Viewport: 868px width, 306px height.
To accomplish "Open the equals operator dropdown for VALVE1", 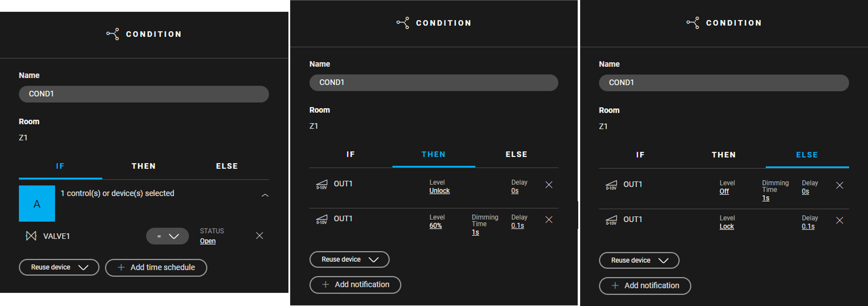I will point(167,236).
